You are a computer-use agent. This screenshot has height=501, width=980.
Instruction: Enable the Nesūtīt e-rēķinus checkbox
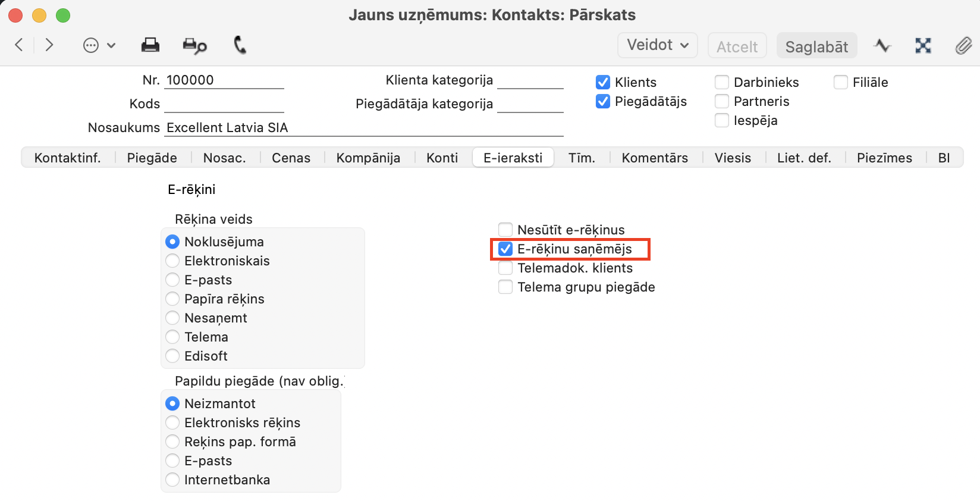(x=505, y=230)
